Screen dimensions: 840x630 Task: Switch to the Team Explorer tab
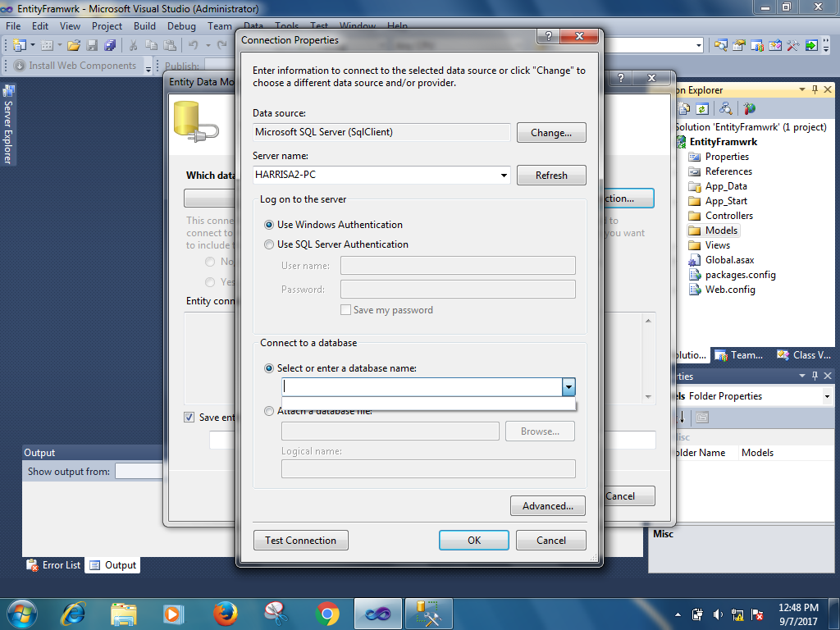tap(739, 354)
